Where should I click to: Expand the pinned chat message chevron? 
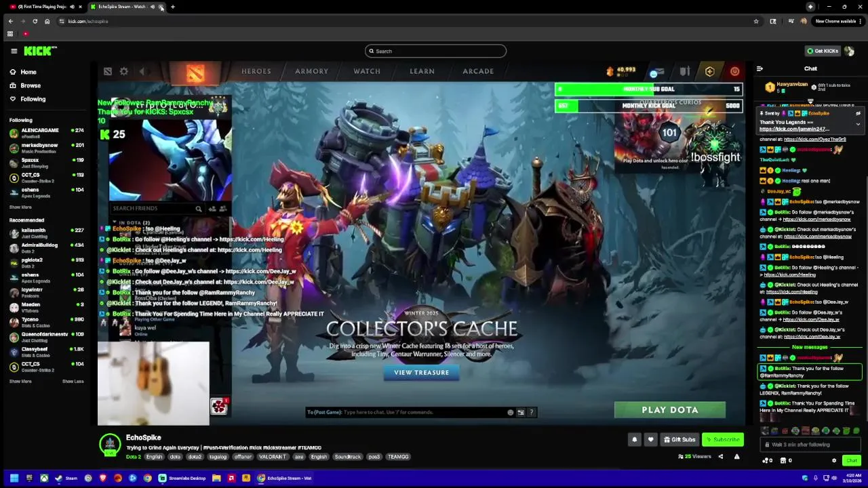pyautogui.click(x=858, y=123)
